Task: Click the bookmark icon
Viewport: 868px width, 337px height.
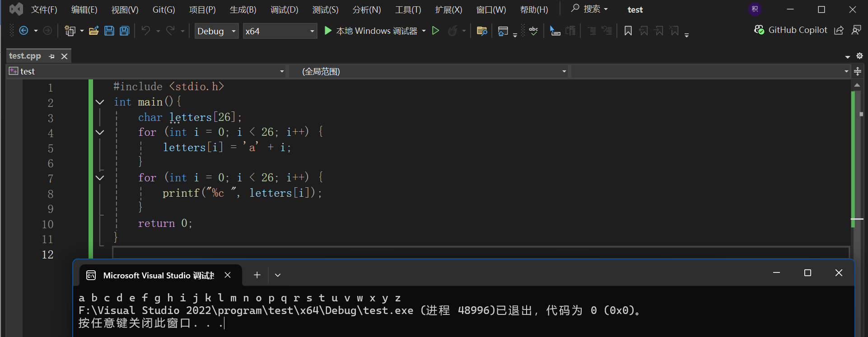Action: point(628,31)
